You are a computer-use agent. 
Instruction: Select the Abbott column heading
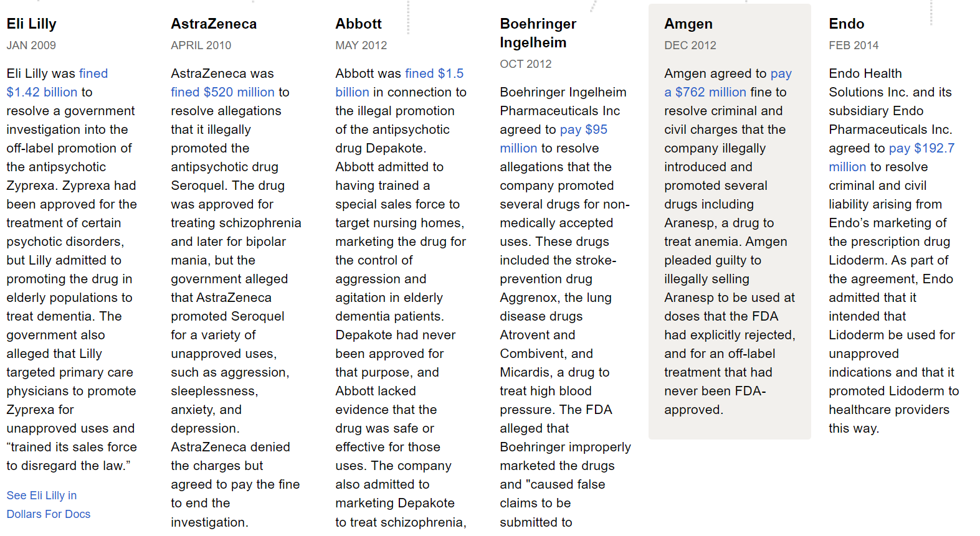pos(358,24)
